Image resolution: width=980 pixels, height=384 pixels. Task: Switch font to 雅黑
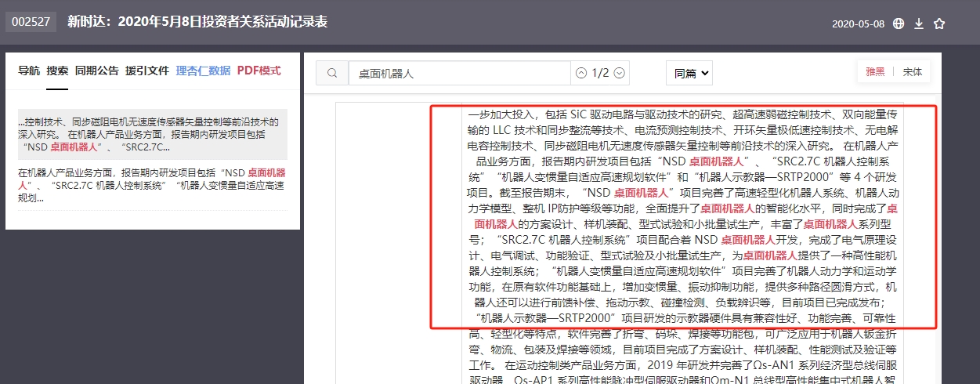875,71
